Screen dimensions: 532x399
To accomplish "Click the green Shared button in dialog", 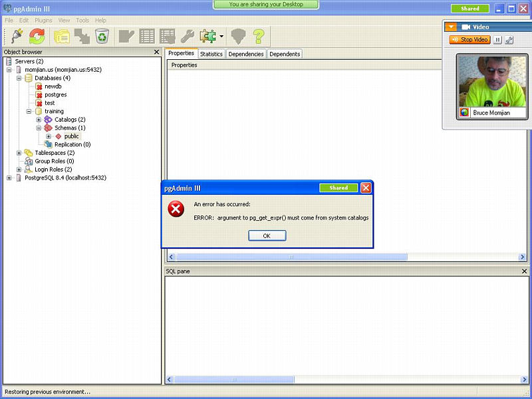I will [x=338, y=188].
